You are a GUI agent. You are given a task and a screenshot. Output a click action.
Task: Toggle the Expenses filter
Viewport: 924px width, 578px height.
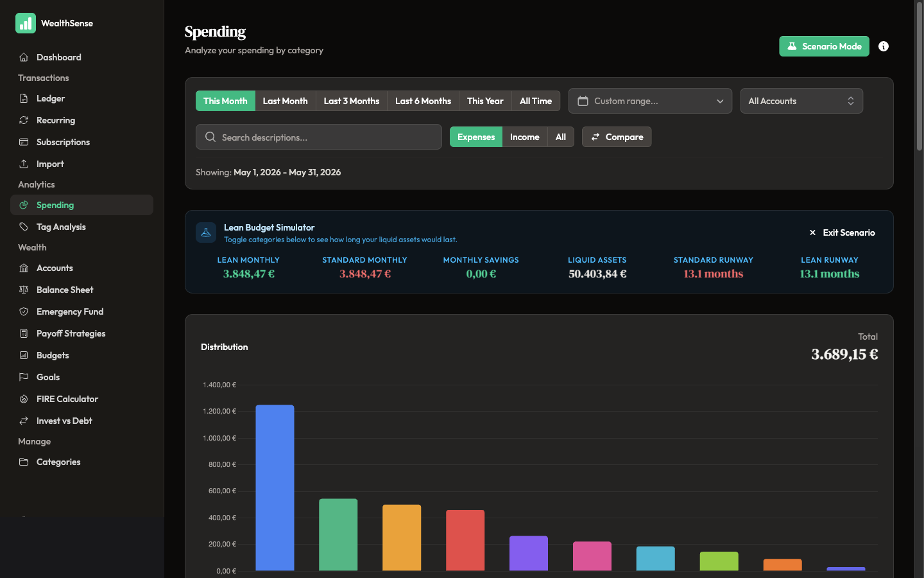(x=476, y=137)
